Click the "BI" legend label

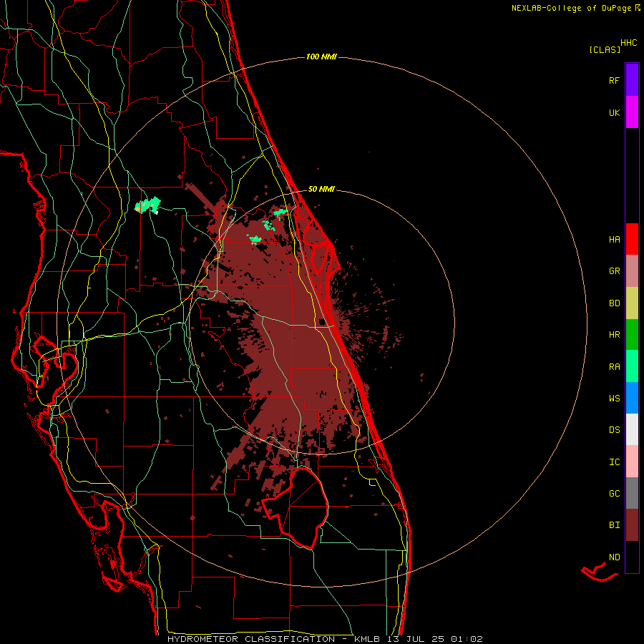614,525
